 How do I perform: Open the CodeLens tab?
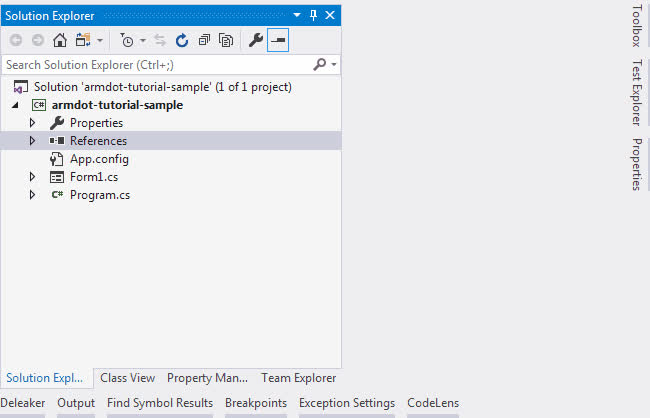point(433,403)
